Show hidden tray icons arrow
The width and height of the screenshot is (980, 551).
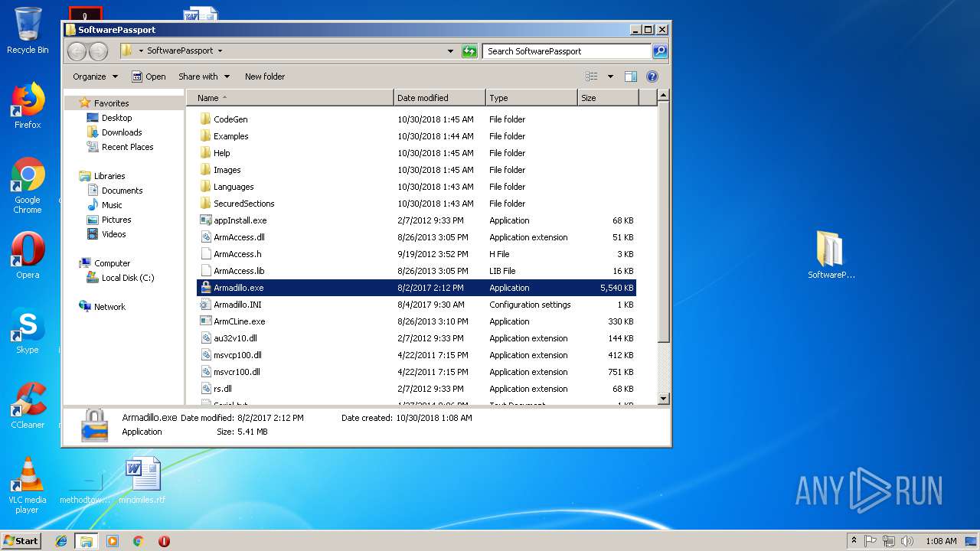coord(854,541)
